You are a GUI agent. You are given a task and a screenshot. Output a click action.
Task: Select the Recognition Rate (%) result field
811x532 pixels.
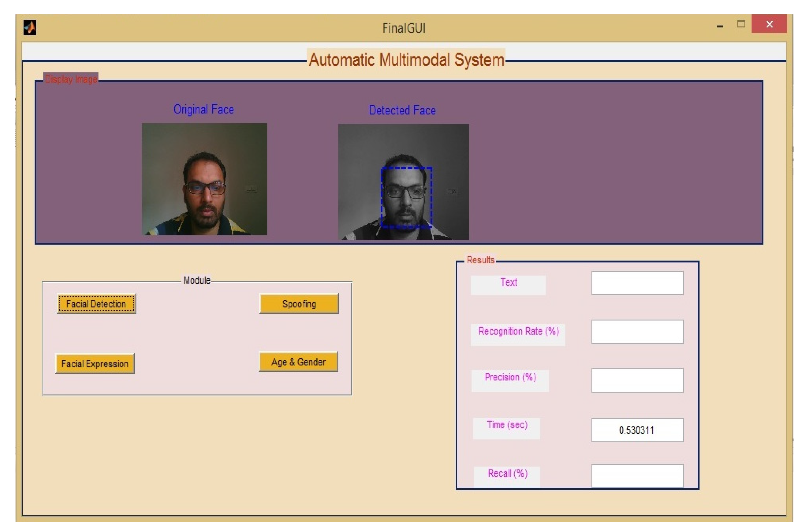point(637,332)
